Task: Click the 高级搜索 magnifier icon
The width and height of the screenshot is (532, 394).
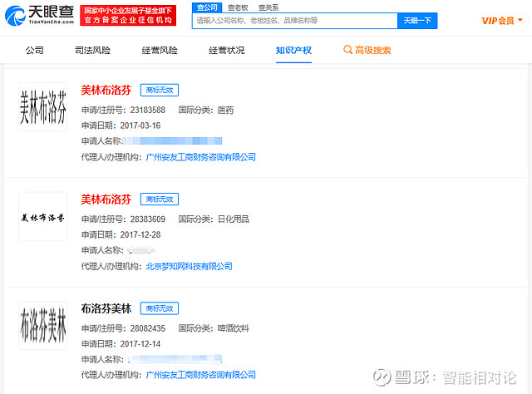Action: click(347, 50)
